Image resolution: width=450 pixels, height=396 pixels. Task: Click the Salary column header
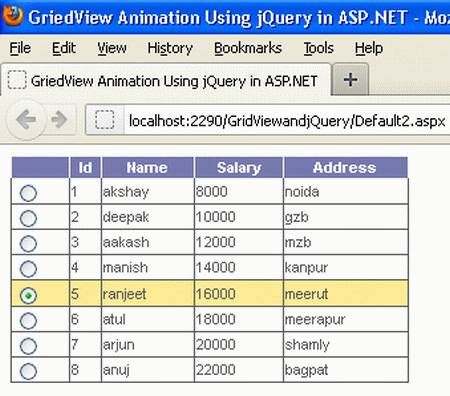(239, 167)
